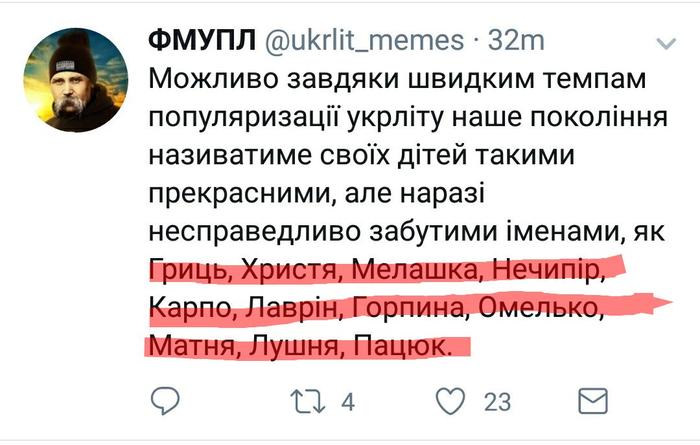Click the retweet count 4

pos(349,402)
